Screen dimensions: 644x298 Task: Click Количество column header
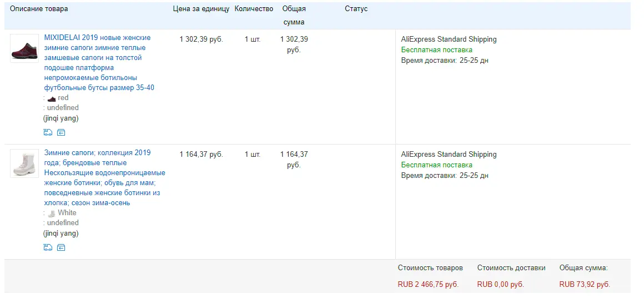[x=254, y=9]
